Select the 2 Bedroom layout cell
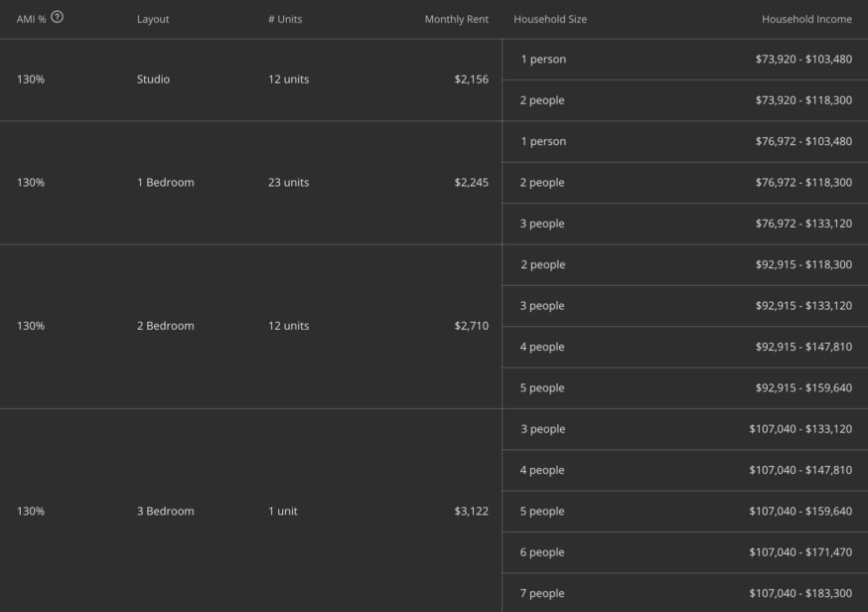The image size is (868, 612). click(165, 326)
